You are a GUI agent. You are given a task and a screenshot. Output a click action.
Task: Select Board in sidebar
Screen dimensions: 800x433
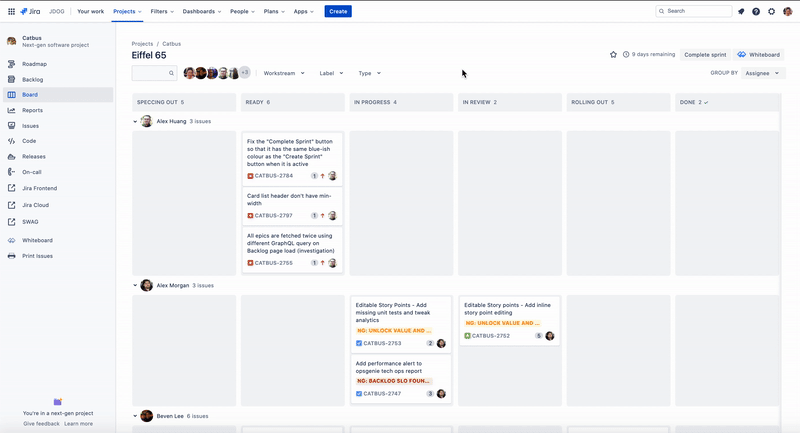tap(58, 95)
